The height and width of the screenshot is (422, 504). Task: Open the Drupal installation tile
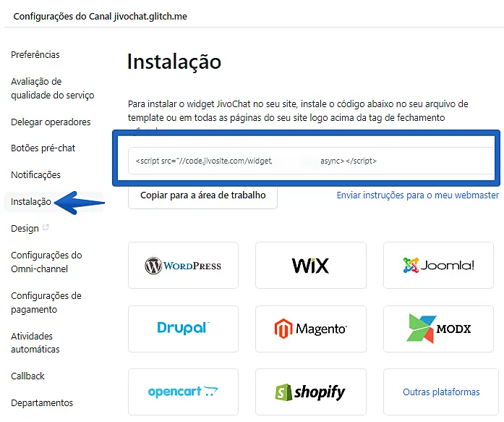[183, 329]
